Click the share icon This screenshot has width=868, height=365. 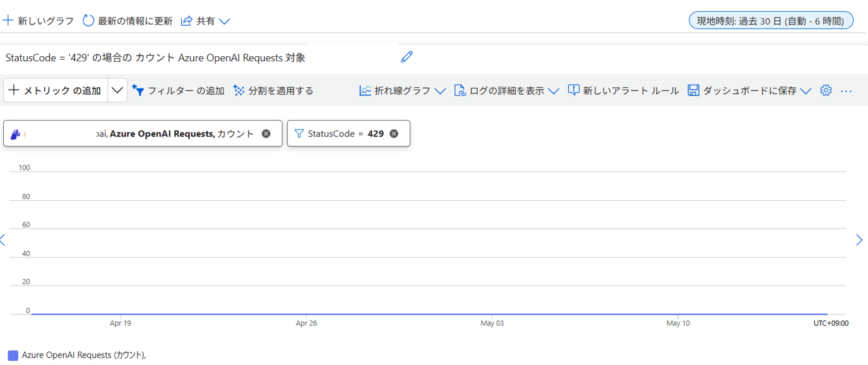(186, 21)
